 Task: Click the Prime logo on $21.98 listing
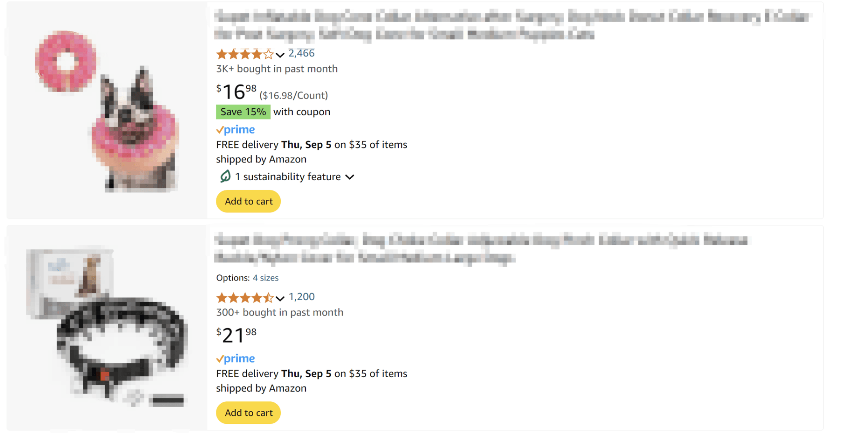coord(236,358)
